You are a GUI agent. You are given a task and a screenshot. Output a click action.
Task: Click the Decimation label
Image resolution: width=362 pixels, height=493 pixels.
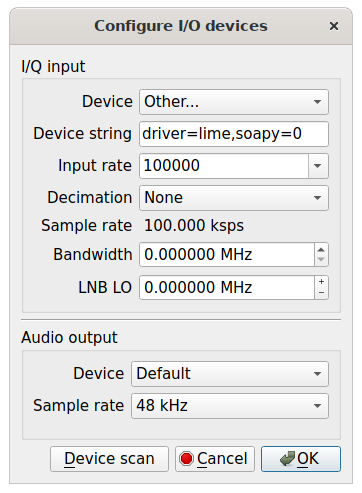tap(90, 197)
